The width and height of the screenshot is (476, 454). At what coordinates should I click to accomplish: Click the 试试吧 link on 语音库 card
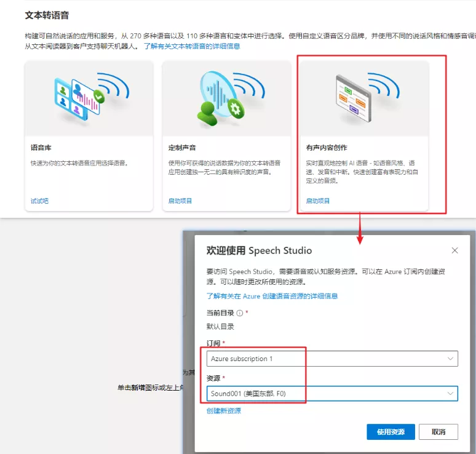pyautogui.click(x=39, y=201)
